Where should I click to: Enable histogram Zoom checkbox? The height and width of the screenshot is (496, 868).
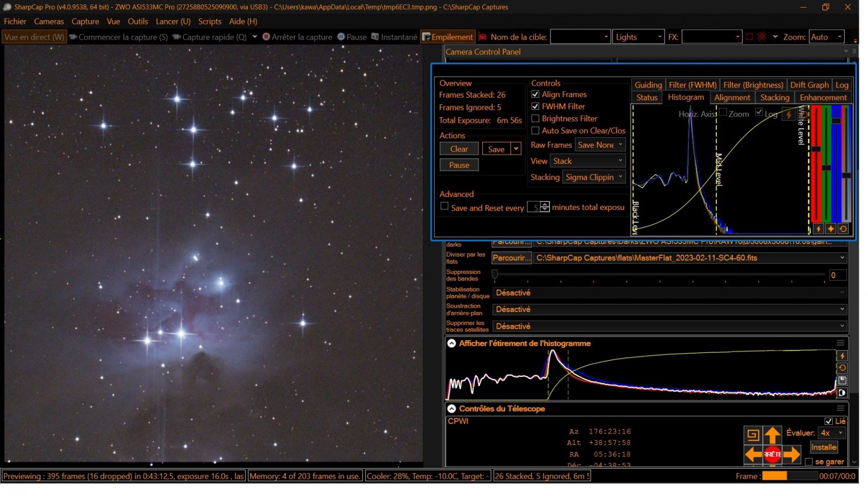point(723,112)
